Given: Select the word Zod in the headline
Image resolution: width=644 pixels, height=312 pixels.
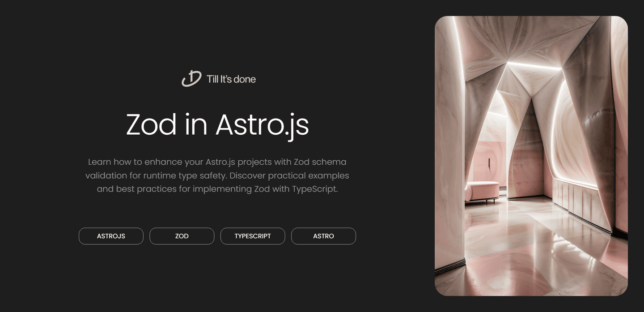Looking at the screenshot, I should pyautogui.click(x=151, y=125).
